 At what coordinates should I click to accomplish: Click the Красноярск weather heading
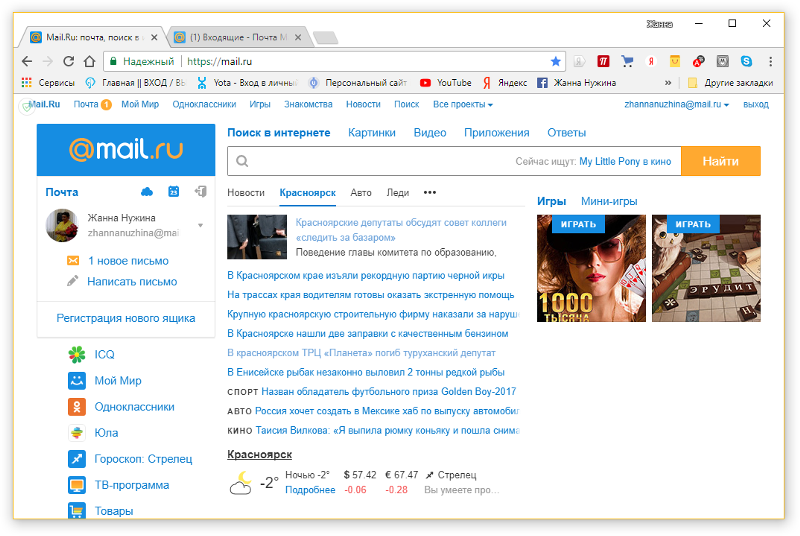point(260,454)
